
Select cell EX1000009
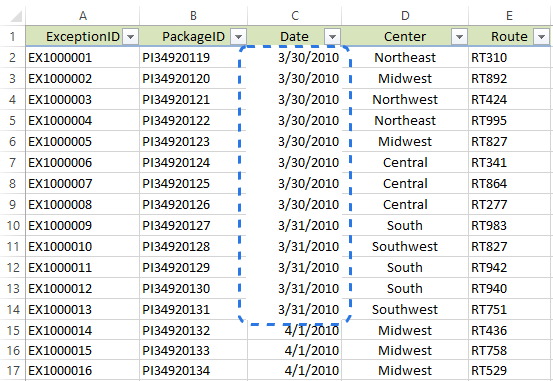point(83,225)
